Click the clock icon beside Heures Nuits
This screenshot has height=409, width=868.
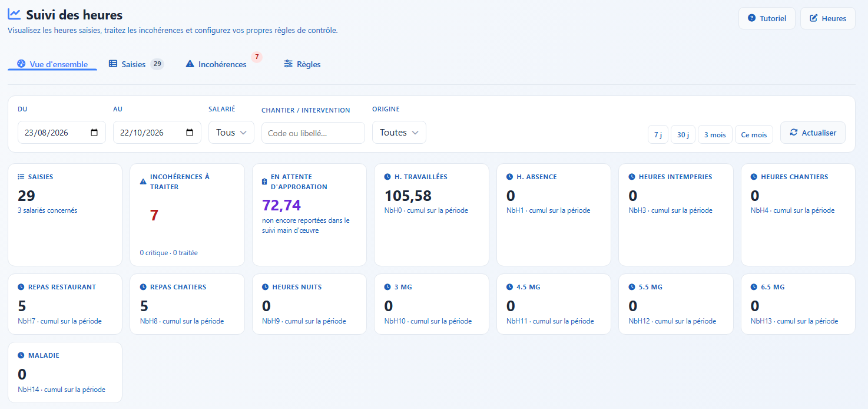(265, 287)
